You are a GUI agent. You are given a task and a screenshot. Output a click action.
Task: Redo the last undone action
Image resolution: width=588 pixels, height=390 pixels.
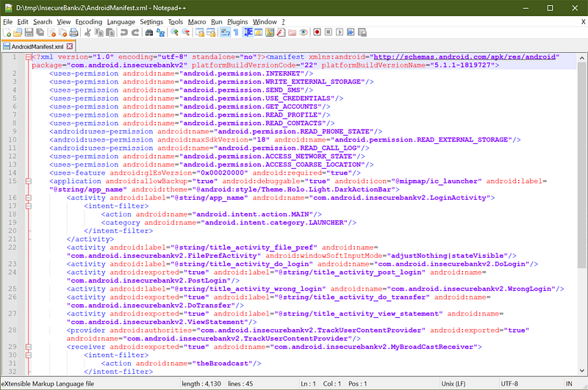tap(135, 32)
